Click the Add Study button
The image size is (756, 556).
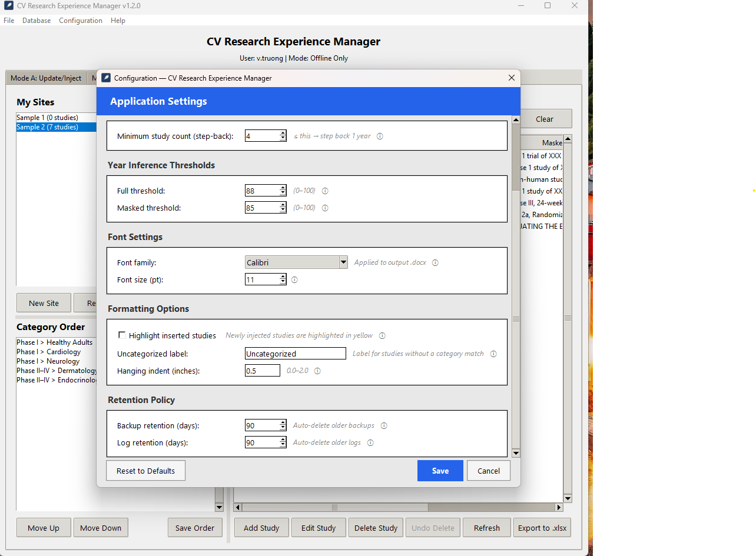click(261, 528)
